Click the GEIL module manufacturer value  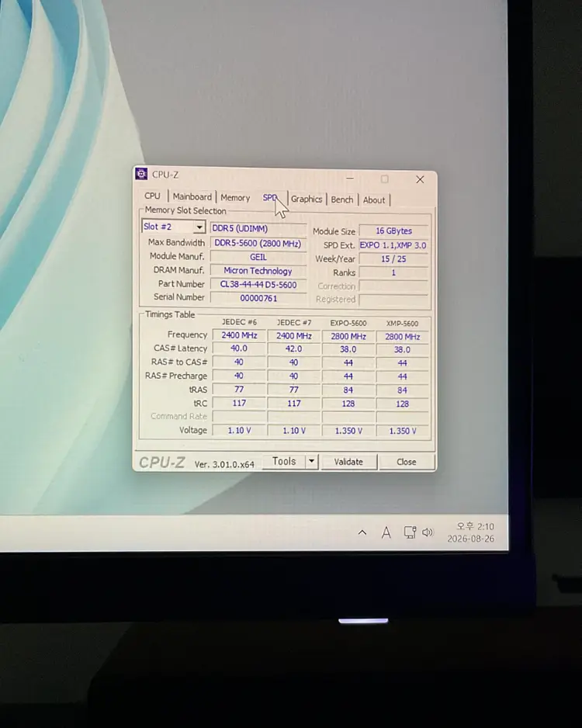pos(258,257)
